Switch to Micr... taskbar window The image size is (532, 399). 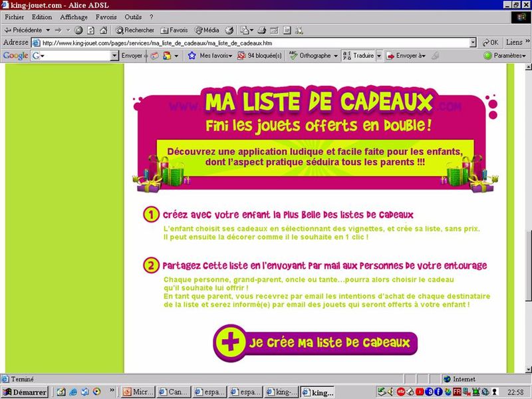[x=138, y=392]
